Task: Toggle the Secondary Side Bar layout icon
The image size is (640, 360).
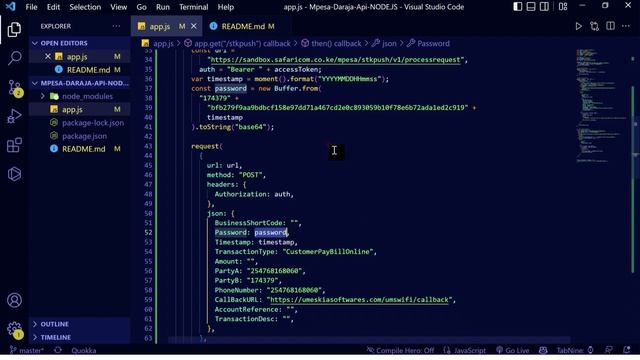Action: (x=544, y=7)
